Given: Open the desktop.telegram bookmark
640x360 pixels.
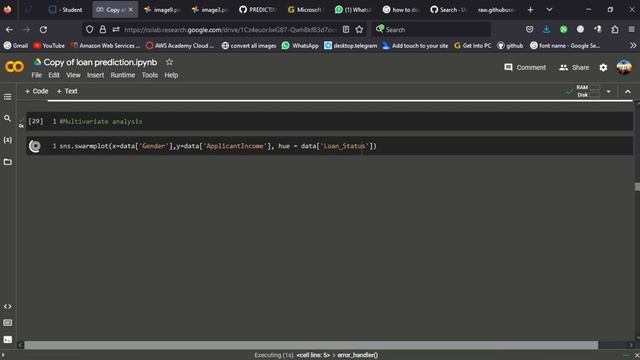Looking at the screenshot, I should pos(351,46).
